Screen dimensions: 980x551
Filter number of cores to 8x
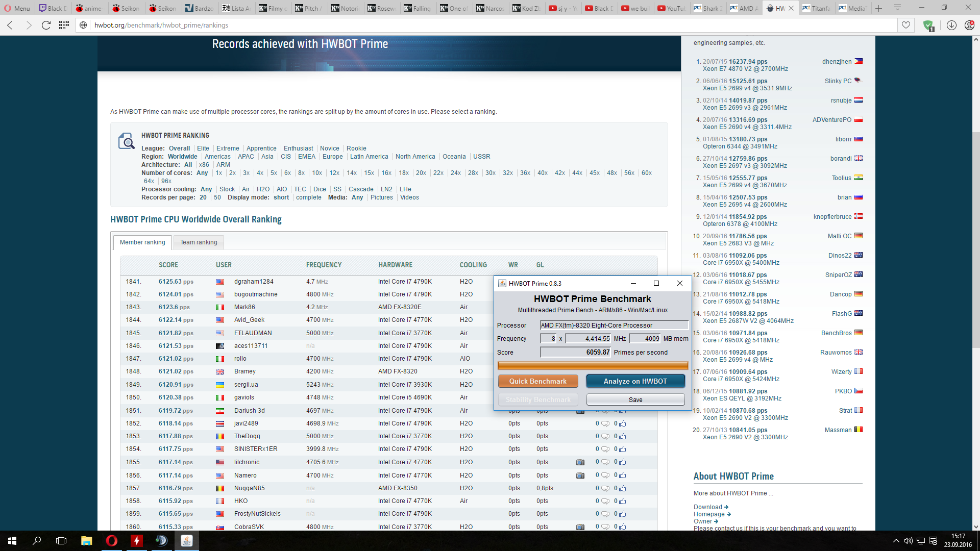[301, 173]
